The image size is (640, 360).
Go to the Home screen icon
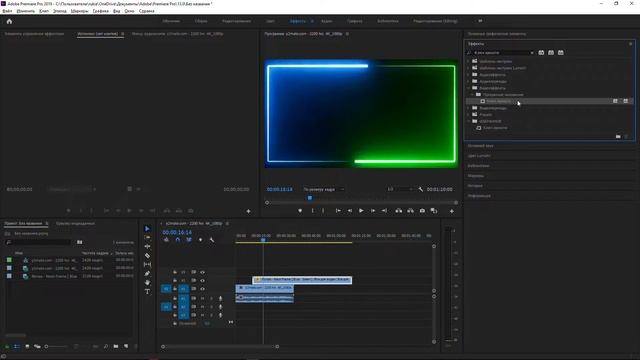[9, 21]
